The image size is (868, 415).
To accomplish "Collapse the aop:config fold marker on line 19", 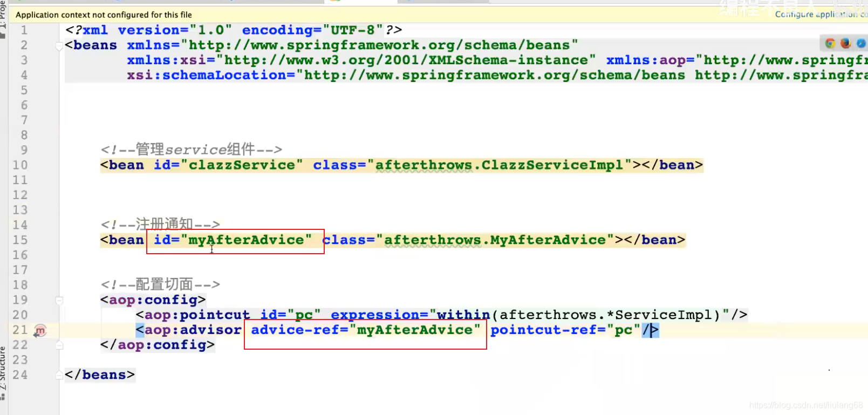I will click(x=59, y=300).
